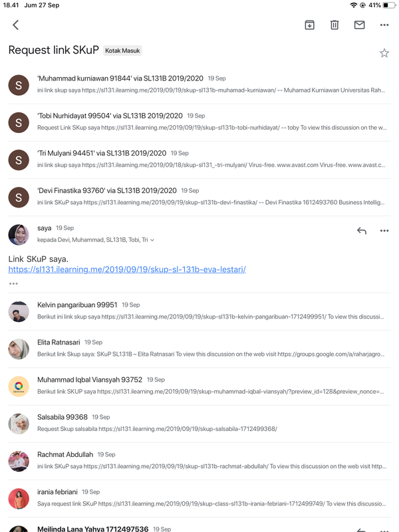Expand recipient details chevron after 'Tobi, Tri'
This screenshot has width=399, height=532.
click(x=152, y=240)
